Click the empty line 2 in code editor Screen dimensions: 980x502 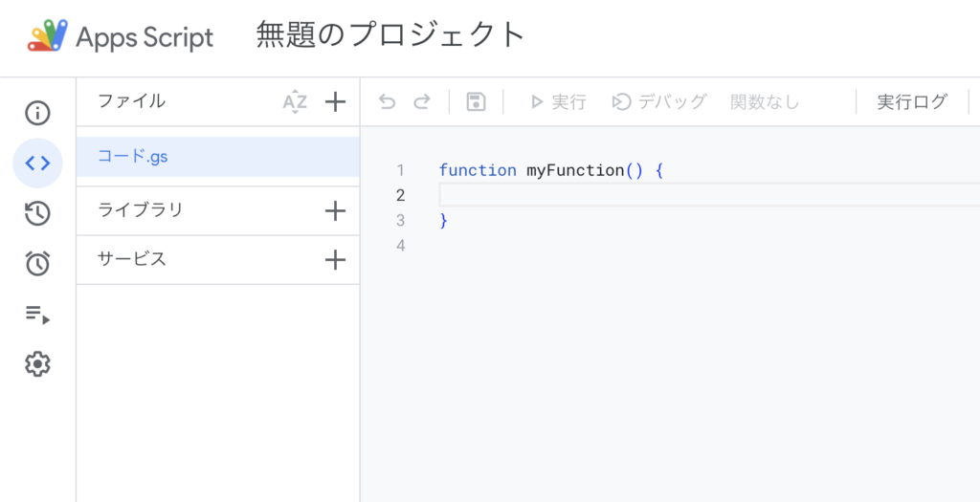670,195
